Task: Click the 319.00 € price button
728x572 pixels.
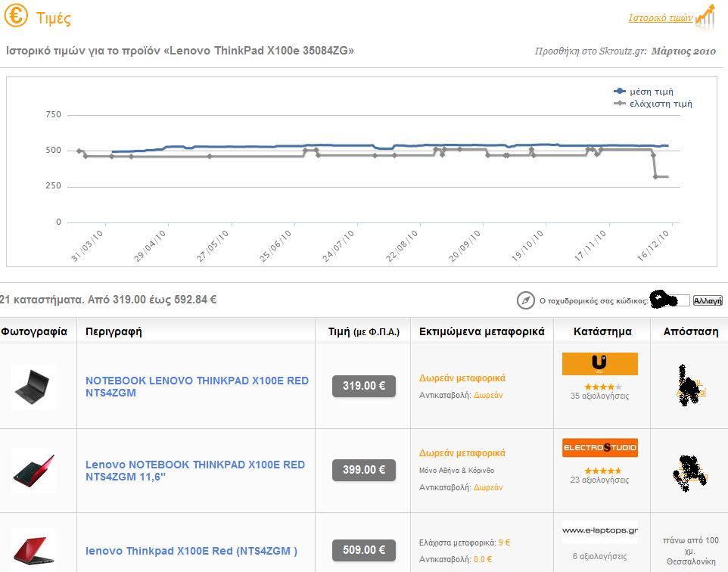Action: pos(364,386)
